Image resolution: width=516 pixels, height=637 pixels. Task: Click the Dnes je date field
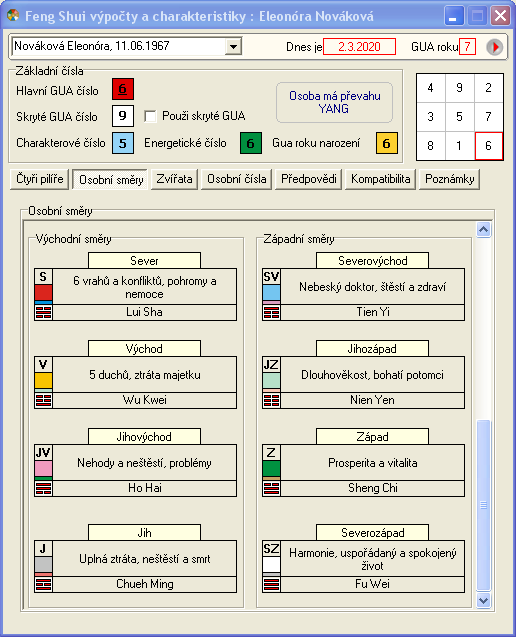pyautogui.click(x=360, y=47)
